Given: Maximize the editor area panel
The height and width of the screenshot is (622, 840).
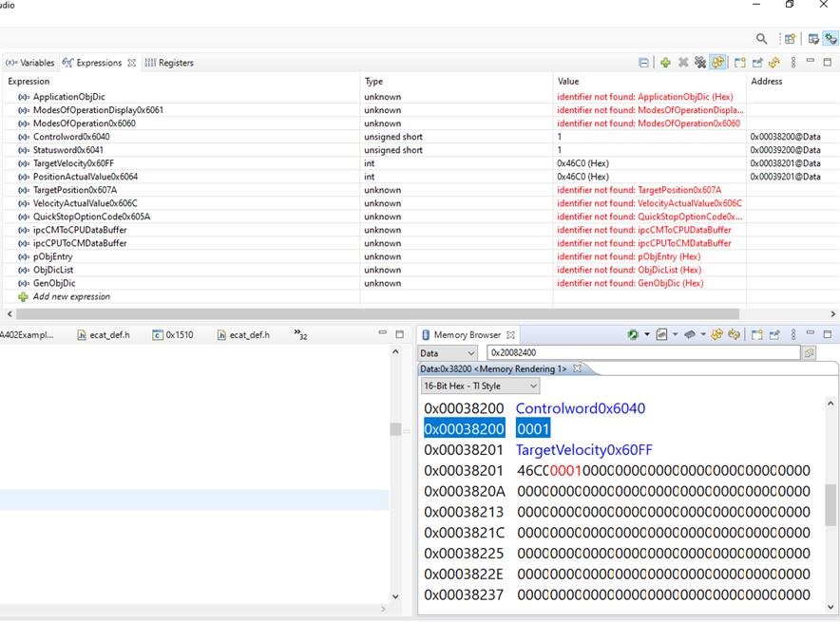Looking at the screenshot, I should pos(400,334).
